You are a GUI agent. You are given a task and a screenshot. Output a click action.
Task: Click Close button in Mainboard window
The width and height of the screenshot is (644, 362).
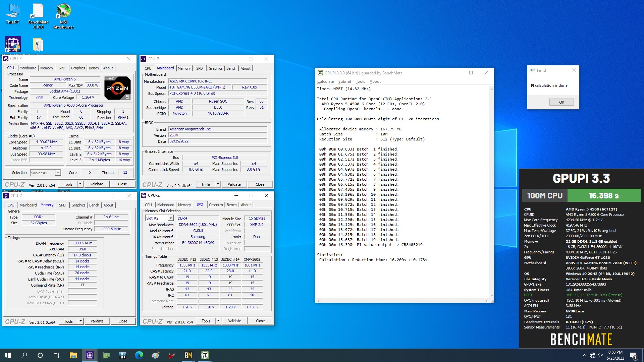coord(260,184)
